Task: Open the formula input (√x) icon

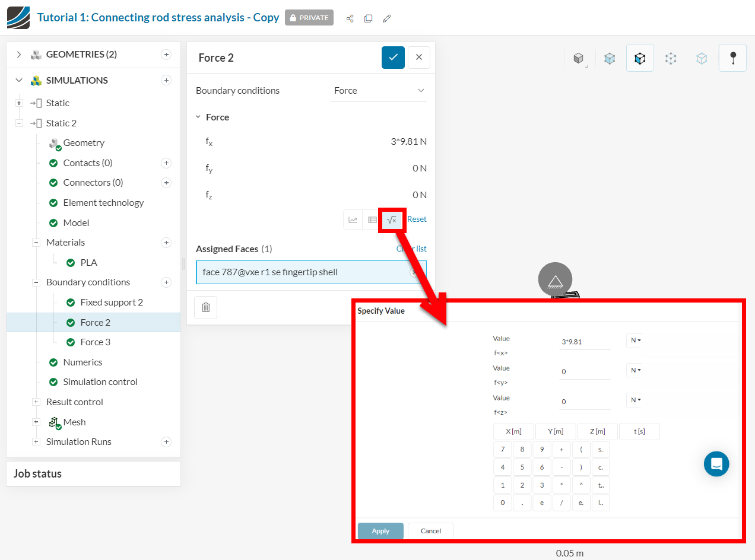Action: pyautogui.click(x=392, y=219)
